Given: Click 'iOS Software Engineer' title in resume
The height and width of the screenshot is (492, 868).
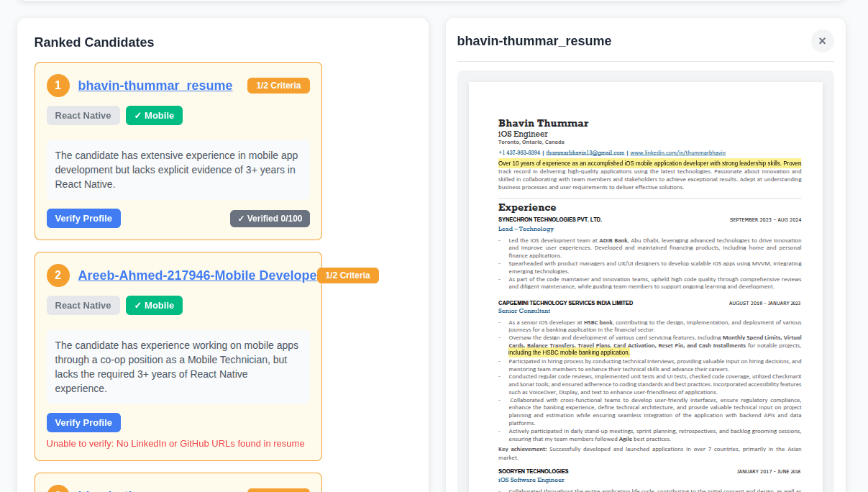Looking at the screenshot, I should (531, 480).
